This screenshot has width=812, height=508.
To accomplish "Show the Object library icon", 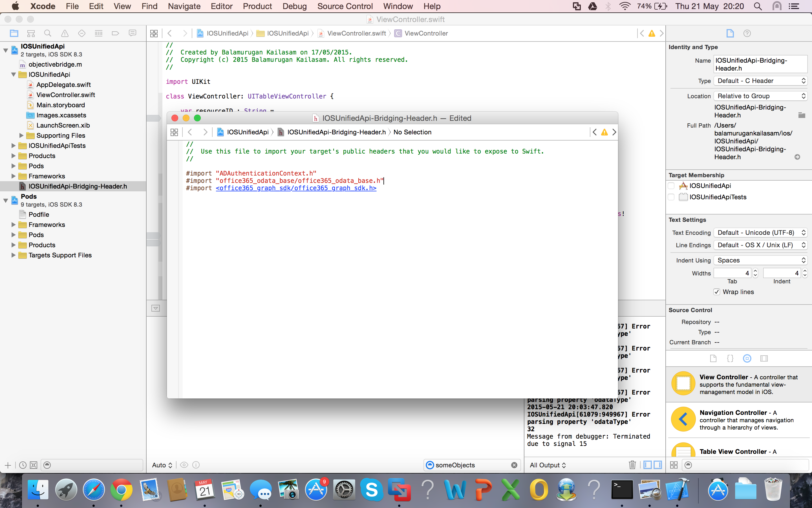I will 747,358.
